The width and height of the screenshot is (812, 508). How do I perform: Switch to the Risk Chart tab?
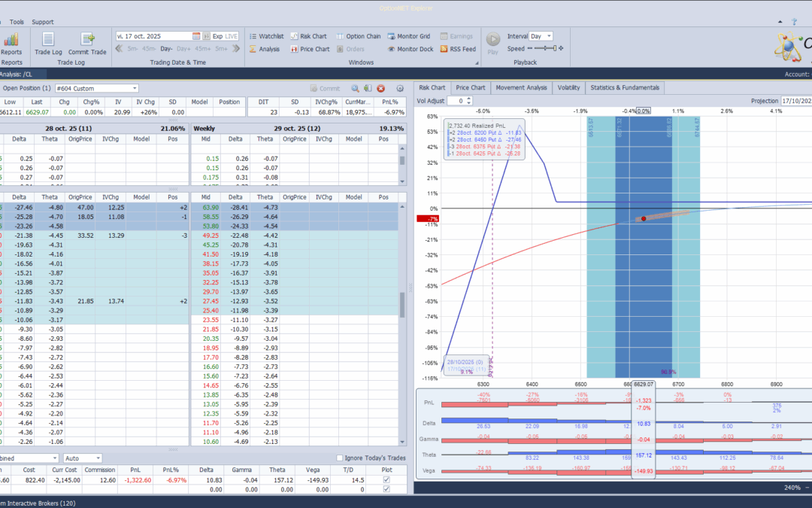coord(432,87)
